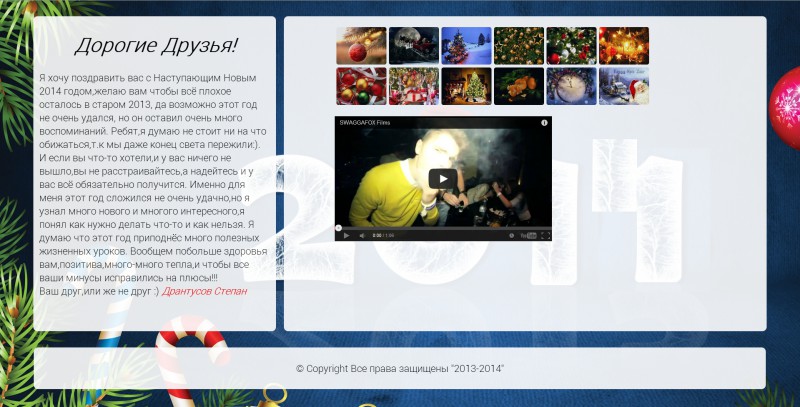The image size is (800, 407).
Task: Open the Santa Claus winter village thumbnail
Action: [624, 86]
